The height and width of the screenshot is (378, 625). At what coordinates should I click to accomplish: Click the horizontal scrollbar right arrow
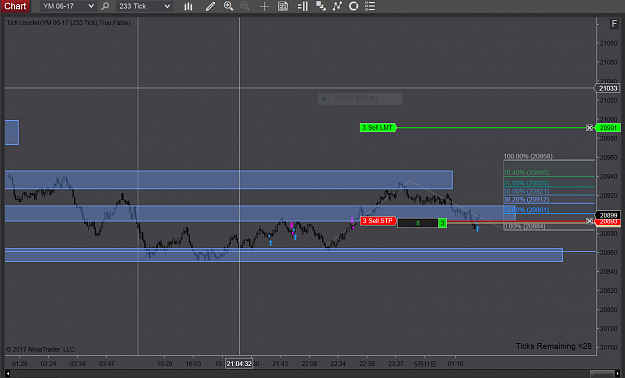[x=618, y=374]
